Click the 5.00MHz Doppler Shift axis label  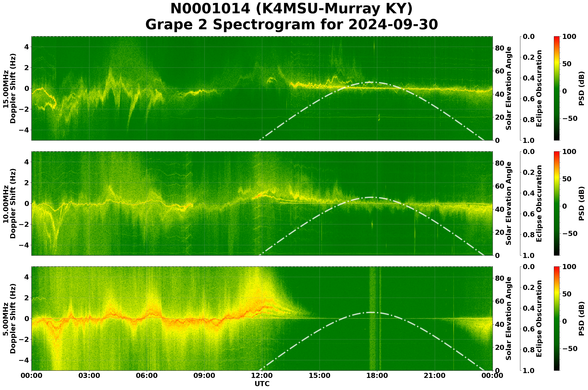[9, 318]
